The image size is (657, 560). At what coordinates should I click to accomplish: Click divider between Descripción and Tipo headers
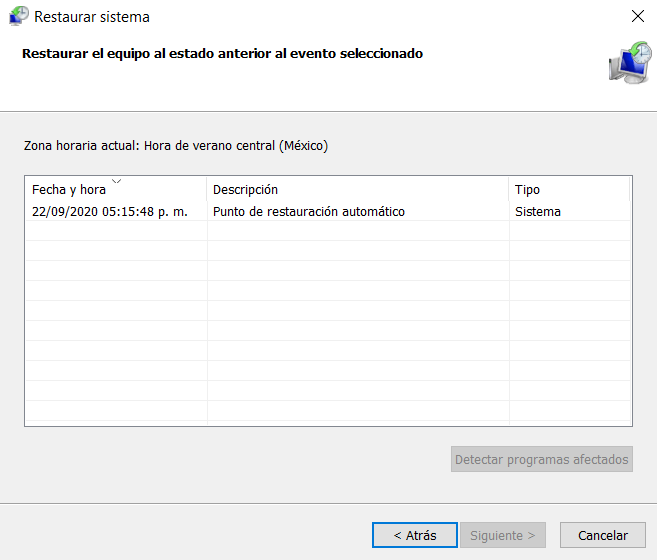[x=509, y=190]
